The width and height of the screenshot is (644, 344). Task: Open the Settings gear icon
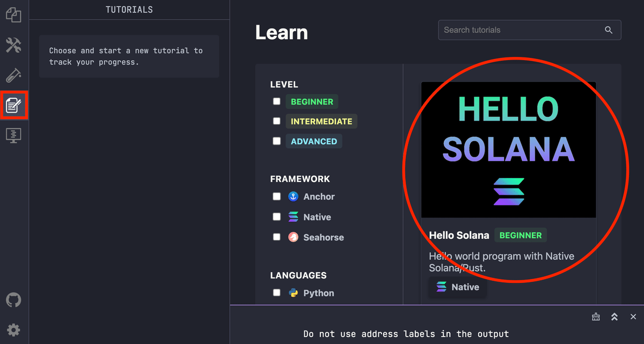(13, 330)
